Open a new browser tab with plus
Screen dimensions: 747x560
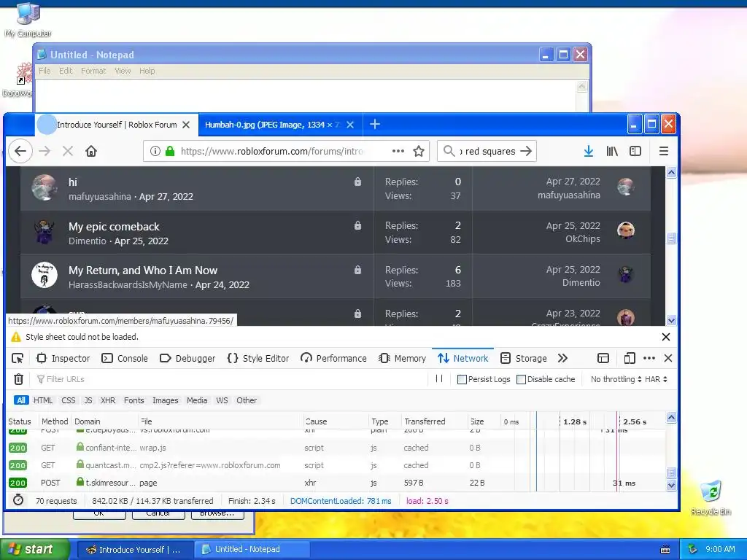[375, 124]
